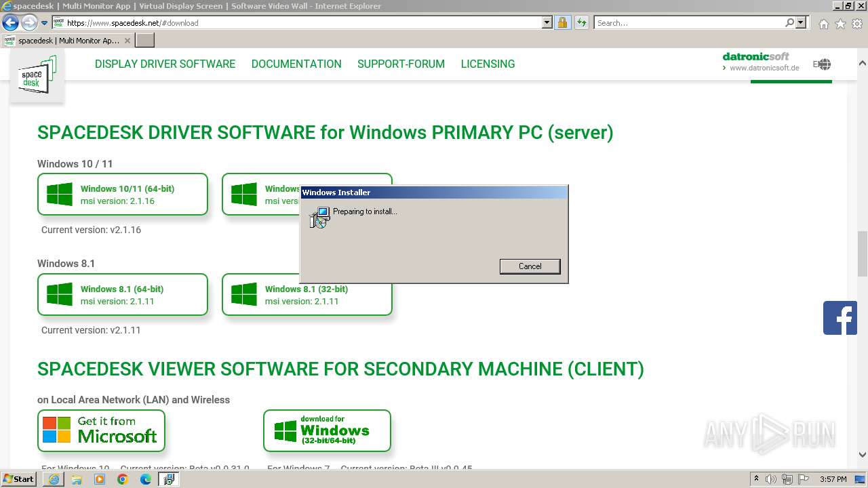Select the spacedesk browser tab
The width and height of the screenshot is (868, 488).
tap(68, 41)
